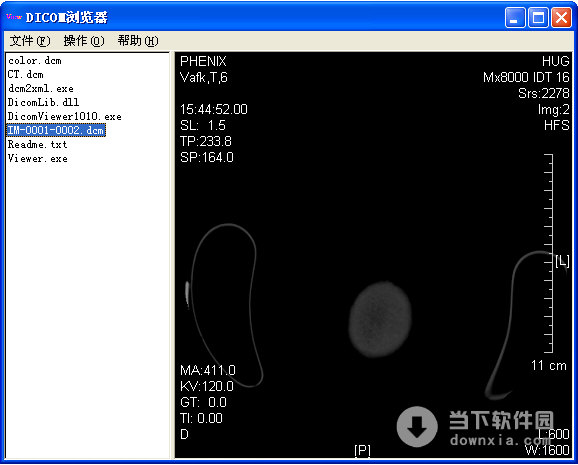Close the DICOM browser window
This screenshot has width=578, height=465.
point(561,17)
